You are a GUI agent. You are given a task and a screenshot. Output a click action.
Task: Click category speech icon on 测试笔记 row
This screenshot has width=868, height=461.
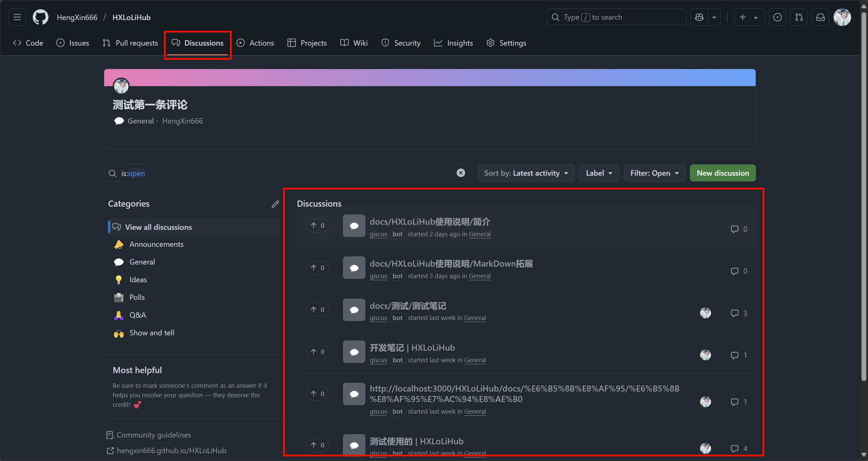point(354,310)
